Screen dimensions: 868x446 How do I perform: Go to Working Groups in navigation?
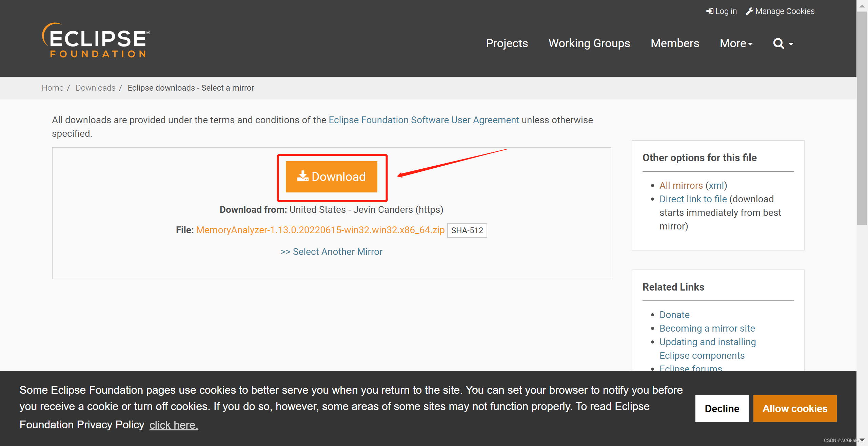point(589,43)
